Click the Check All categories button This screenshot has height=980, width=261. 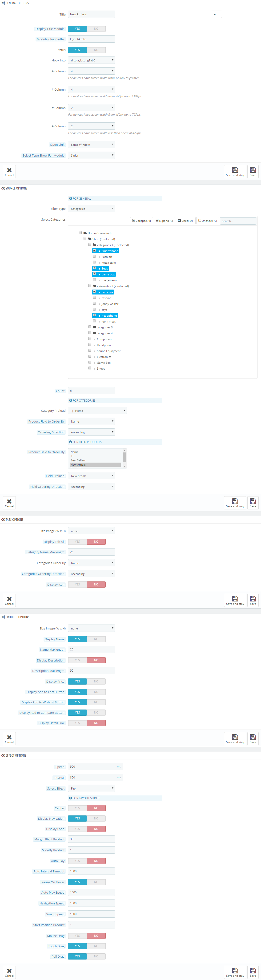pos(186,221)
